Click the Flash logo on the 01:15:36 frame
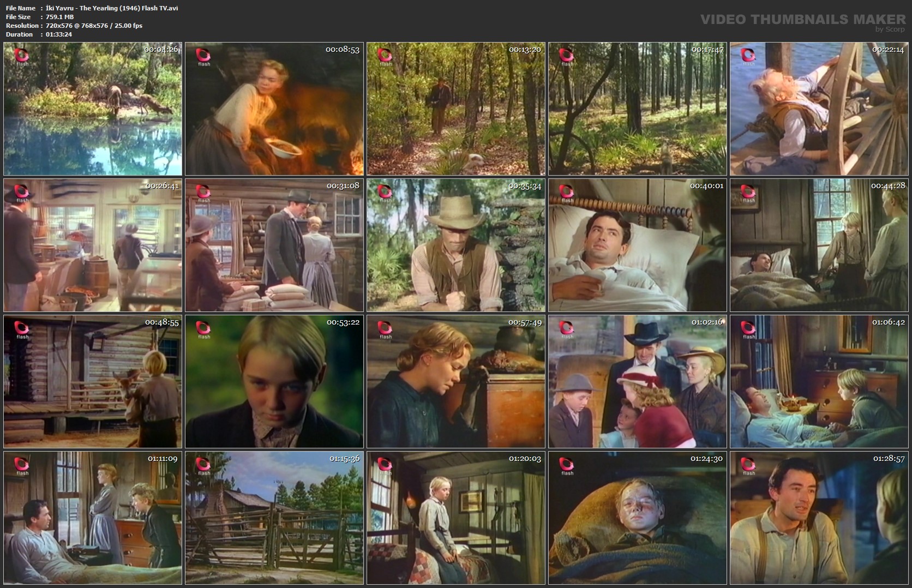Viewport: 912px width, 588px height. click(x=203, y=465)
